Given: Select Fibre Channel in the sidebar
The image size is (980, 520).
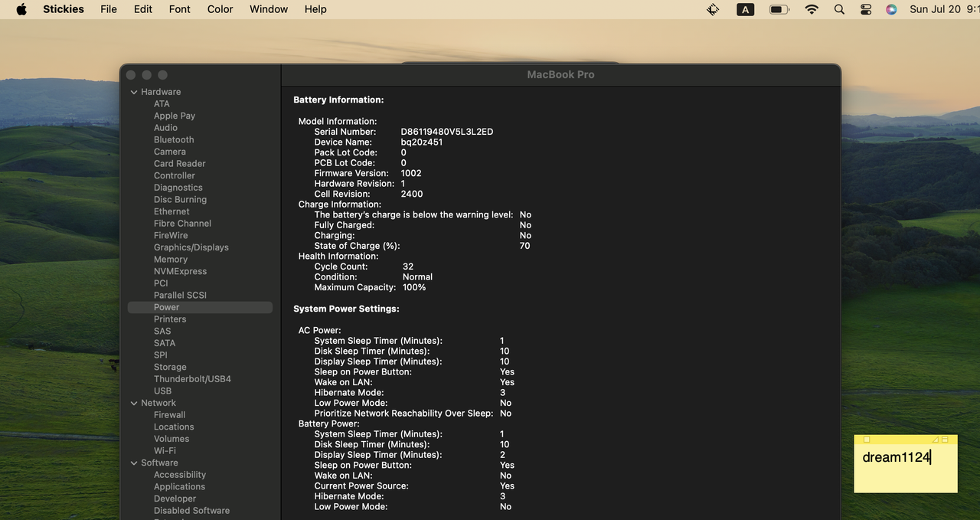Looking at the screenshot, I should [x=182, y=224].
